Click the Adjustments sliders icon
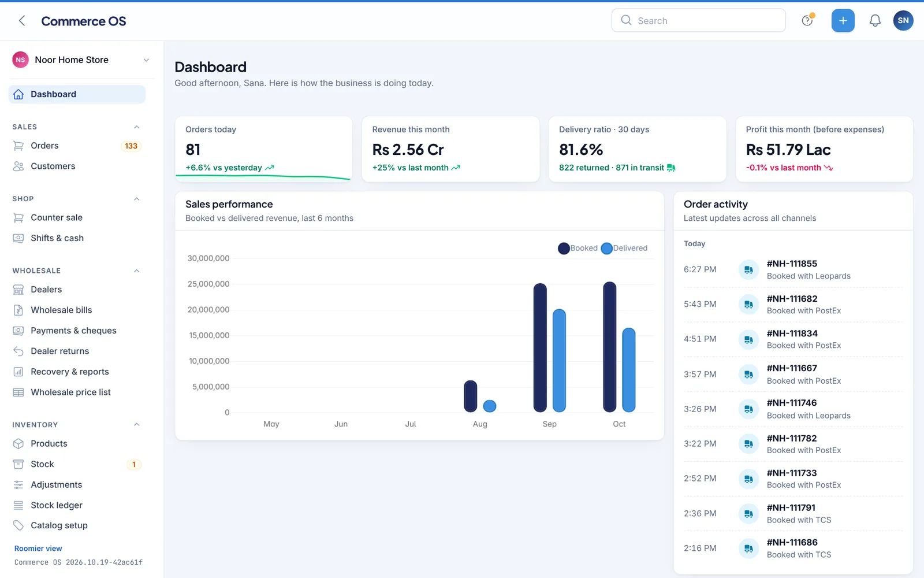Image resolution: width=924 pixels, height=578 pixels. point(18,485)
